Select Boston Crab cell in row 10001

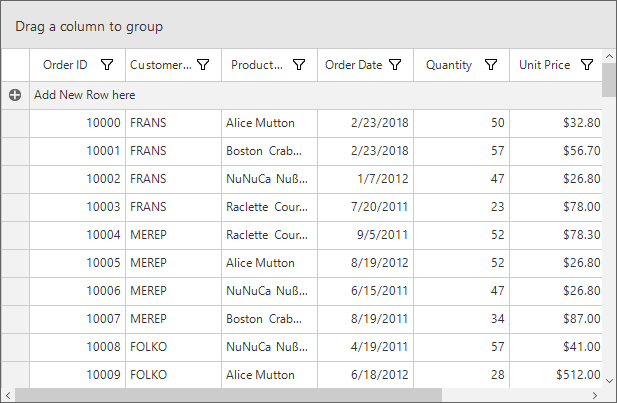coord(270,151)
